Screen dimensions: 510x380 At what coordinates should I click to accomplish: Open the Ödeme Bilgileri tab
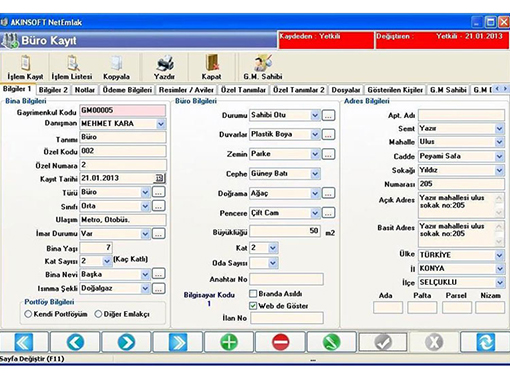127,90
